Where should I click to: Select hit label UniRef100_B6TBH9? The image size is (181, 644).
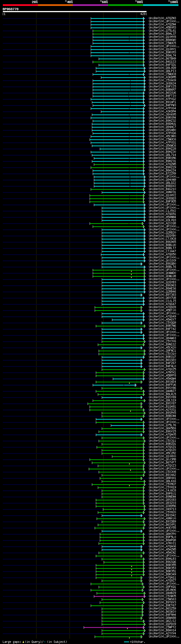(162, 59)
